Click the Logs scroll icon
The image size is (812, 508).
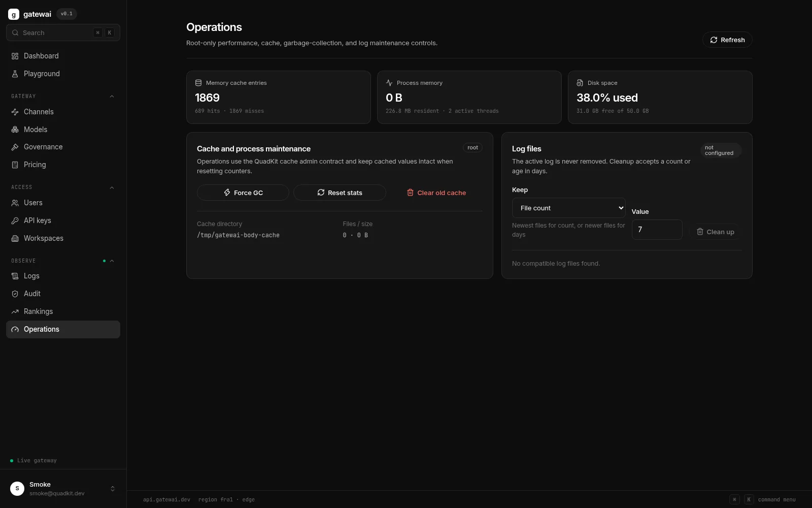pos(15,276)
